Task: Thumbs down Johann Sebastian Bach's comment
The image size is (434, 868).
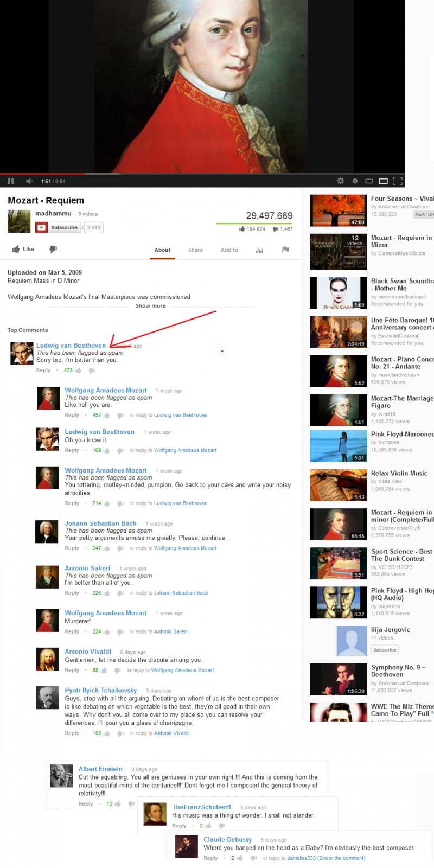Action: (x=120, y=548)
